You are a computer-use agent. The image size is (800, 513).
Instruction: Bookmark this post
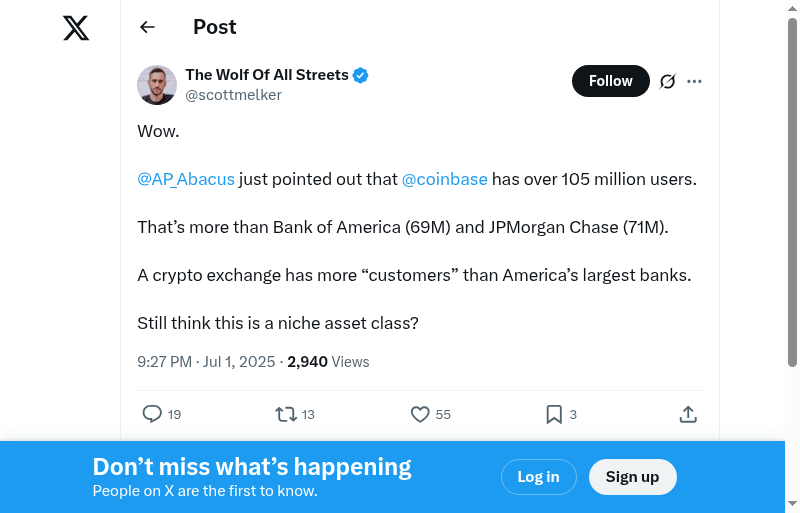[x=554, y=414]
